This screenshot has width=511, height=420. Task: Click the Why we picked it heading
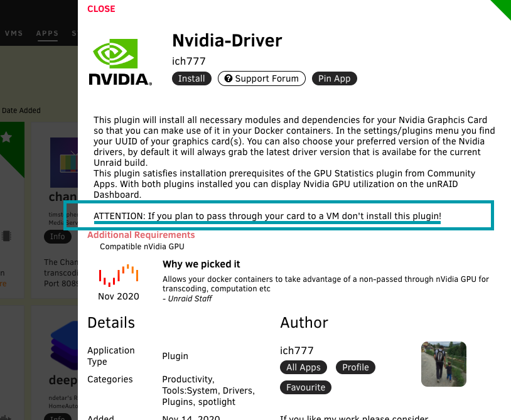pyautogui.click(x=201, y=264)
